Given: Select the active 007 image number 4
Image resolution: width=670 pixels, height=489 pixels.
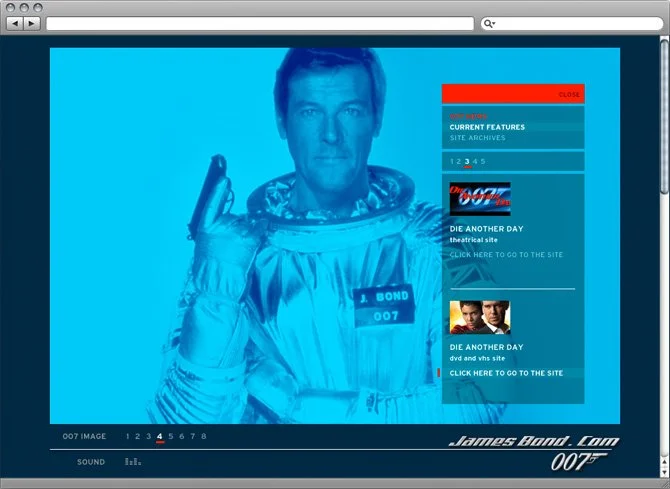Looking at the screenshot, I should coord(160,437).
